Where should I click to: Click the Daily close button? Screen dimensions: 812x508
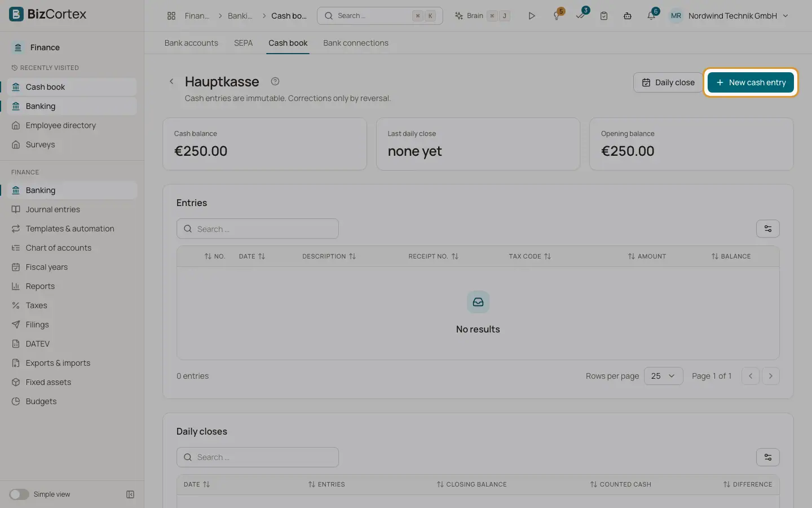point(668,82)
